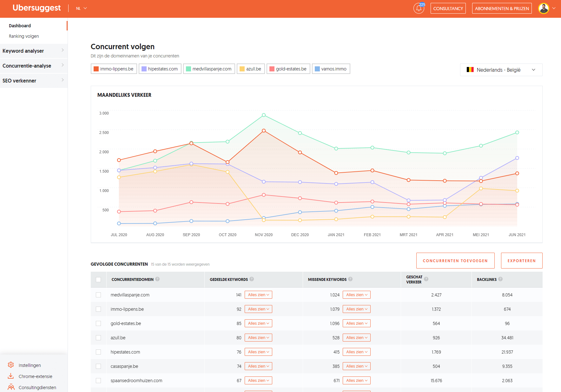Click the Ubersuggest logo
The image size is (561, 392).
36,8
